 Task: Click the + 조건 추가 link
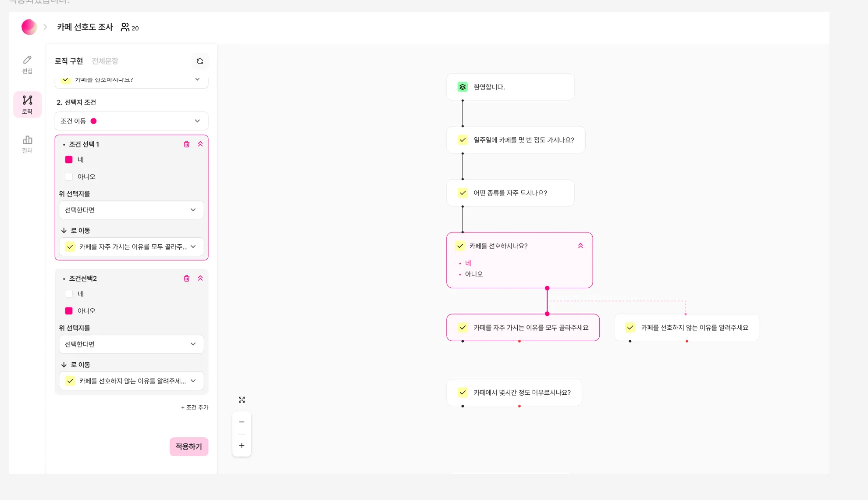coord(195,407)
